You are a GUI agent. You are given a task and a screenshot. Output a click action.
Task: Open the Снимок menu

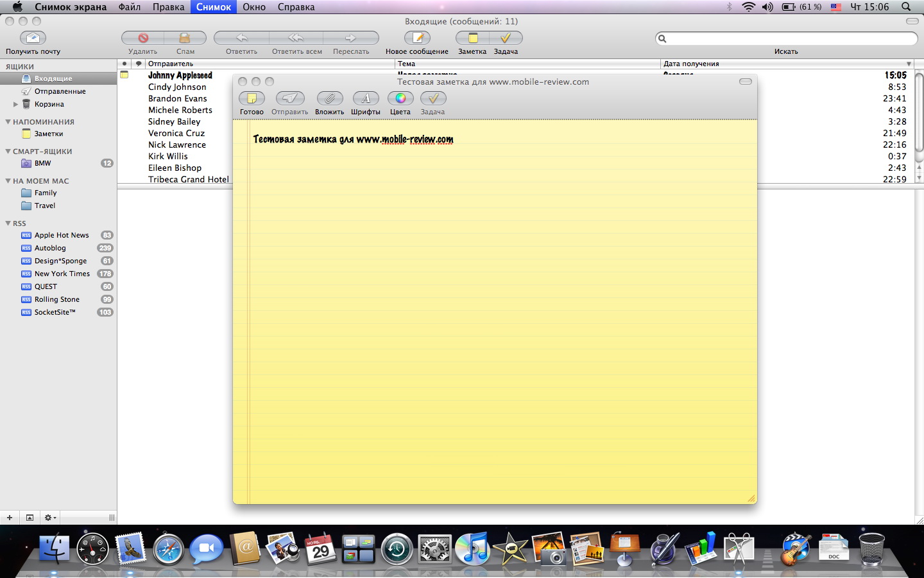[214, 6]
